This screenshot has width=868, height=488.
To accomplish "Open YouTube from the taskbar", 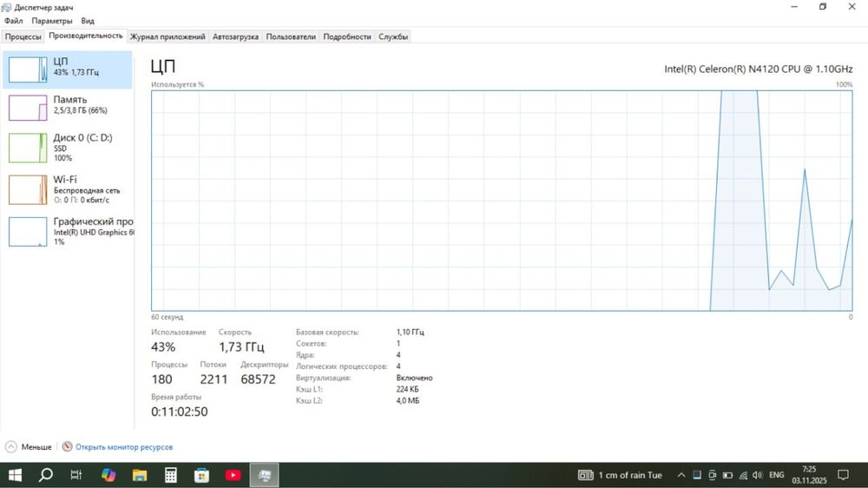I will coord(233,475).
